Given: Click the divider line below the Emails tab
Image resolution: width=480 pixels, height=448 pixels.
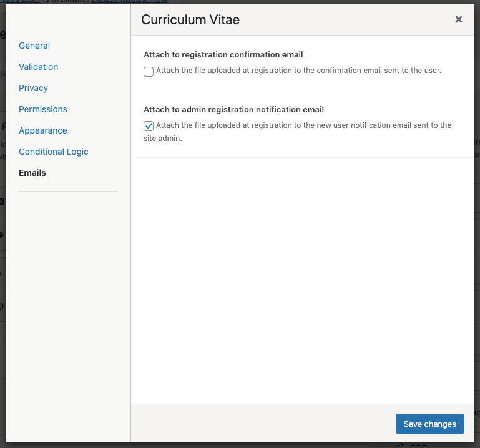Looking at the screenshot, I should [x=68, y=192].
